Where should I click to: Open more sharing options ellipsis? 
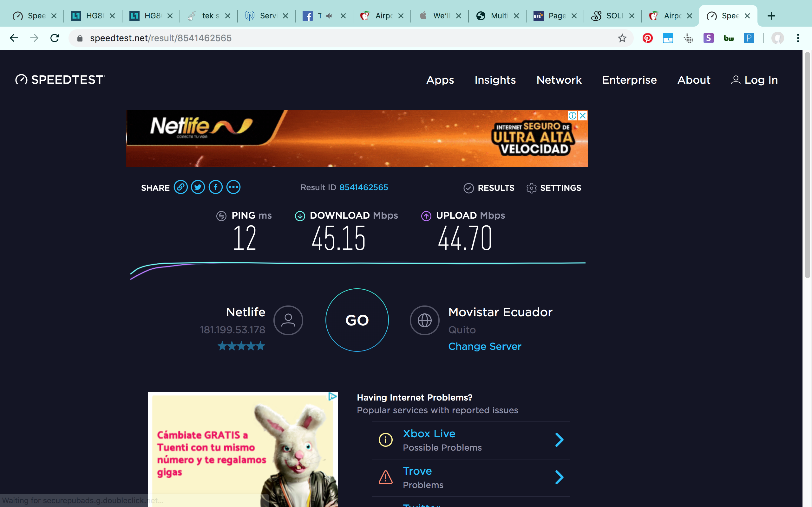pos(233,187)
